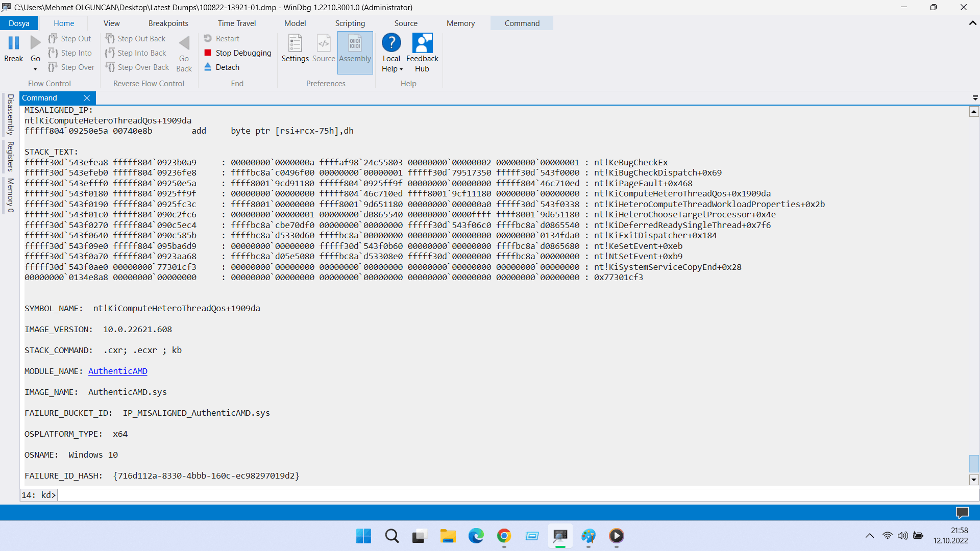Click the Break pause icon
This screenshot has height=551, width=980.
pos(14,43)
